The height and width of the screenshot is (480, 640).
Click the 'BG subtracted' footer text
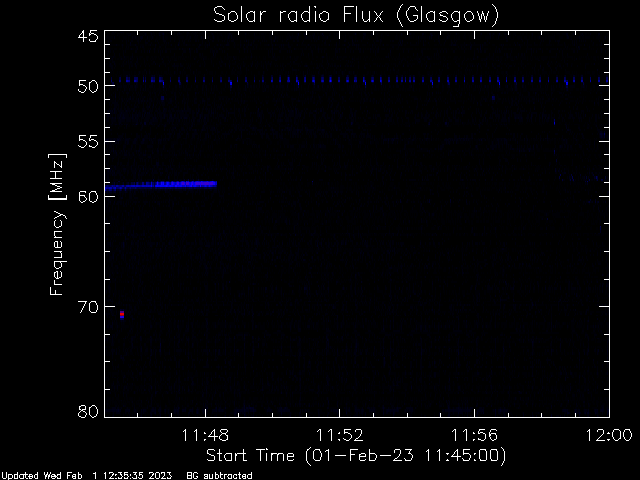(x=219, y=476)
